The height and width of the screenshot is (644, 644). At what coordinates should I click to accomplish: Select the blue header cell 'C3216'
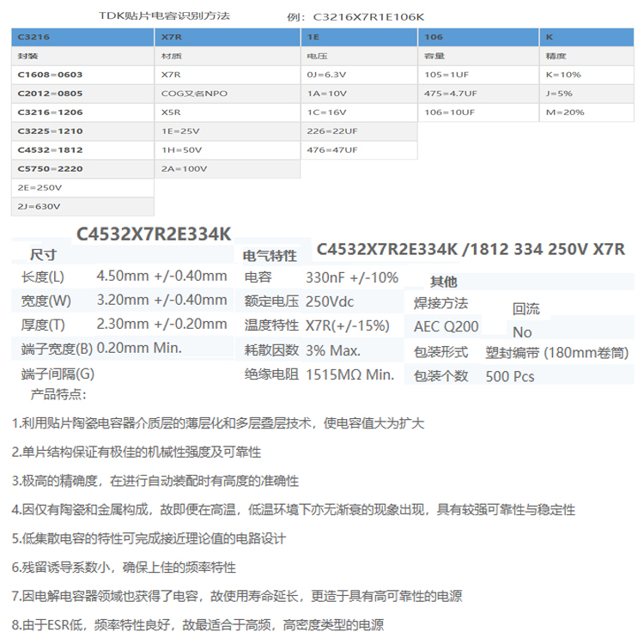tap(82, 37)
